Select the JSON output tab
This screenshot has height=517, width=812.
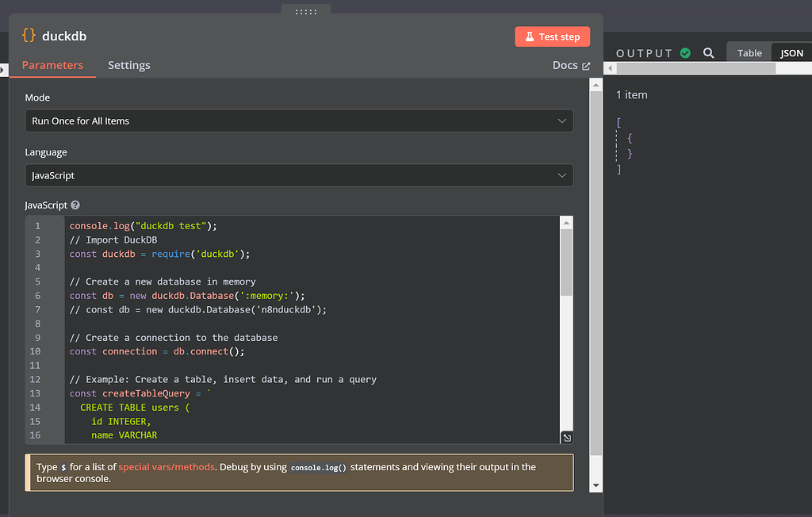click(x=791, y=52)
